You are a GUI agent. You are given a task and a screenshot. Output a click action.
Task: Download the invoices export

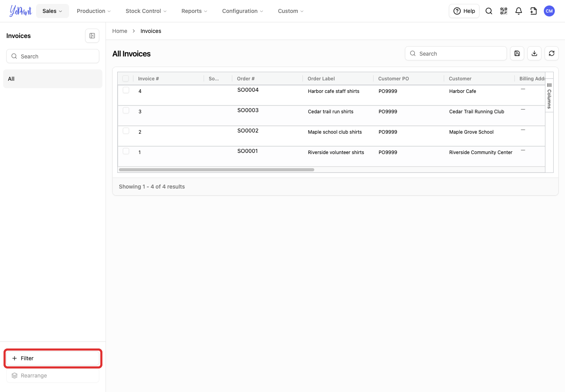coord(534,53)
